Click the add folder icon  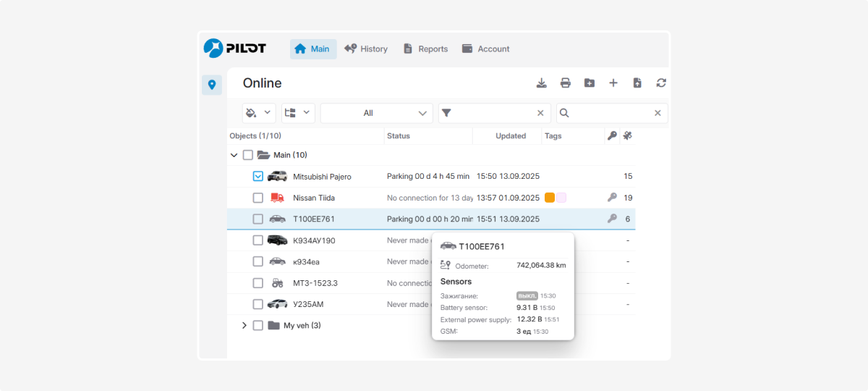pyautogui.click(x=590, y=83)
